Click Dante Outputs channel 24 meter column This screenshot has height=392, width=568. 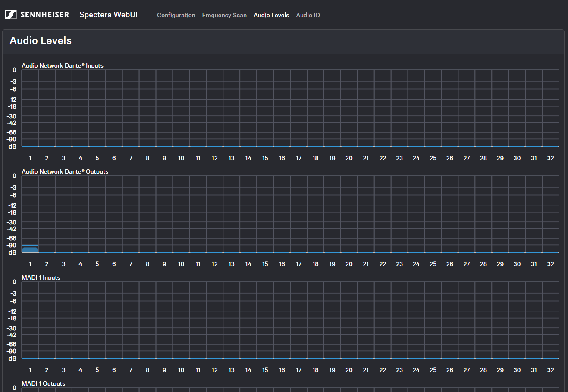416,214
